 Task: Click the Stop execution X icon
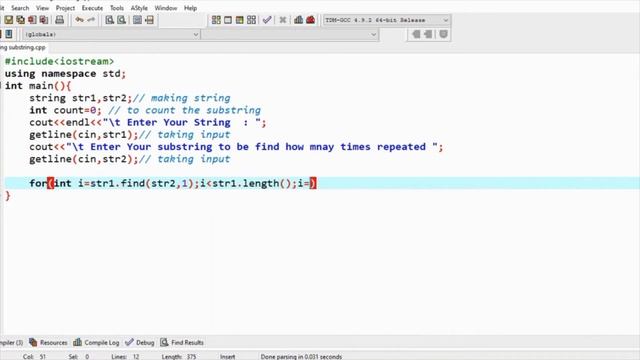point(282,20)
